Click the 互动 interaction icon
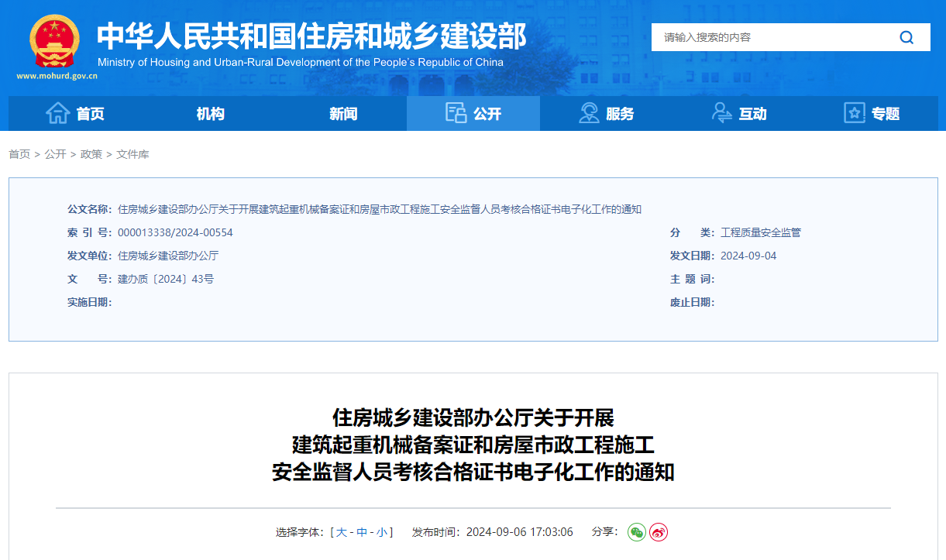Screen dimensions: 946x560 723,112
